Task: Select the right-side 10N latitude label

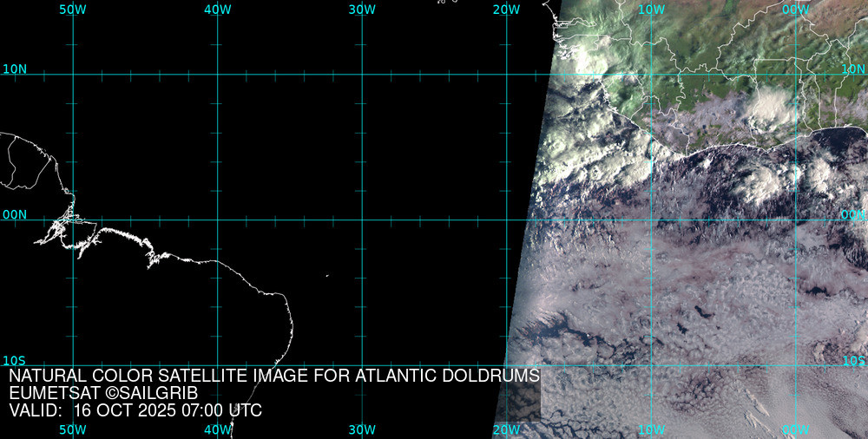Action: click(x=853, y=69)
